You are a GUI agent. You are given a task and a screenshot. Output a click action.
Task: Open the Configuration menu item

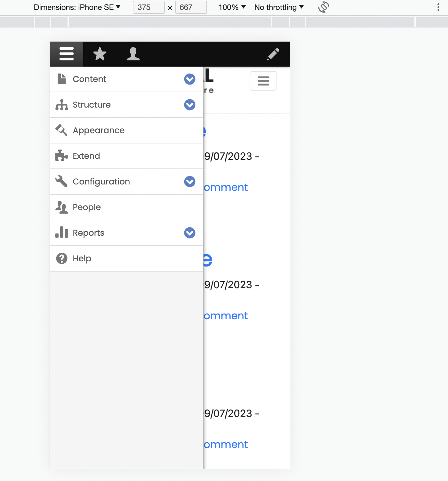point(101,182)
